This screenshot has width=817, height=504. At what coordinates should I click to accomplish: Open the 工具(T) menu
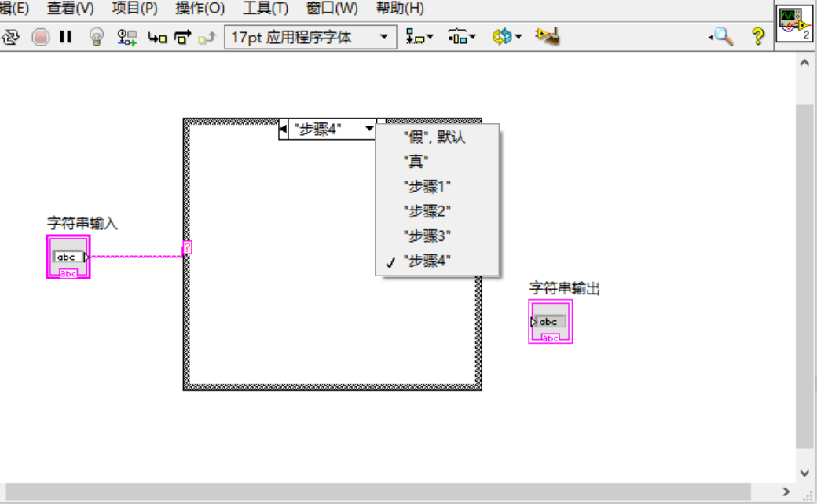tap(266, 9)
